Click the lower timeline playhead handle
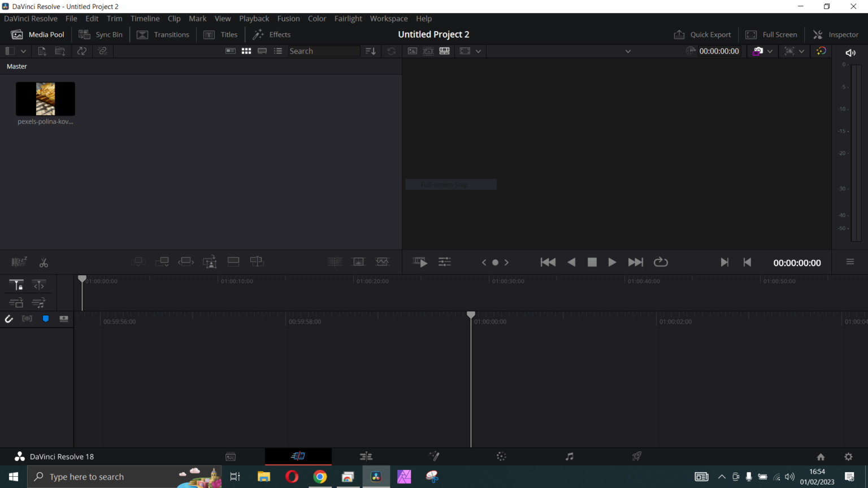 [x=471, y=315]
